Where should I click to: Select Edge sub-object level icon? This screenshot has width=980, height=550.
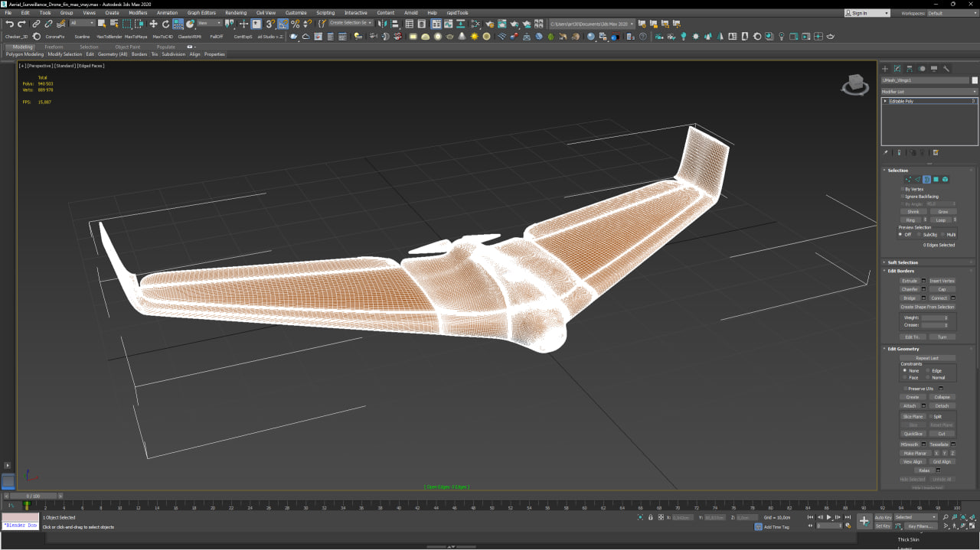pyautogui.click(x=917, y=179)
